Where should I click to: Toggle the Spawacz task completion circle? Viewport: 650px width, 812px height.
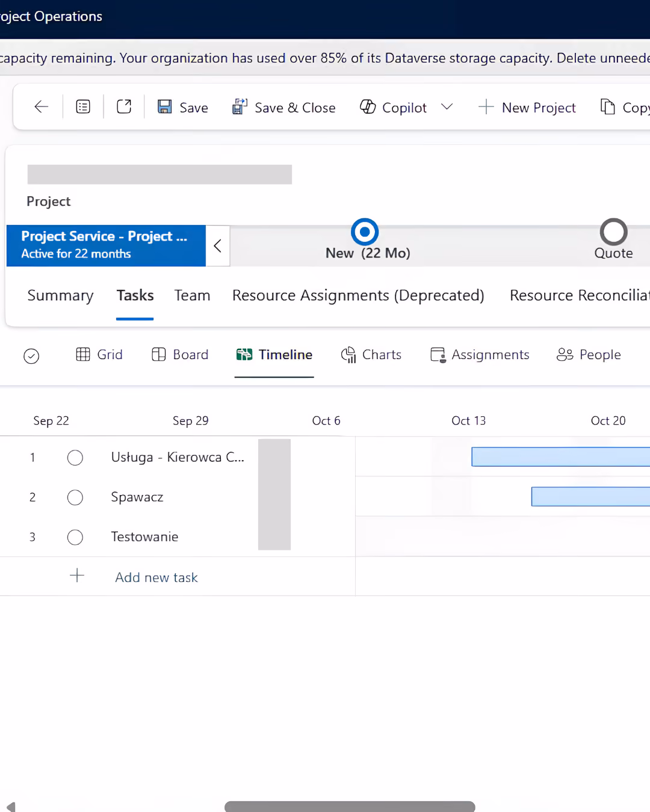tap(75, 497)
